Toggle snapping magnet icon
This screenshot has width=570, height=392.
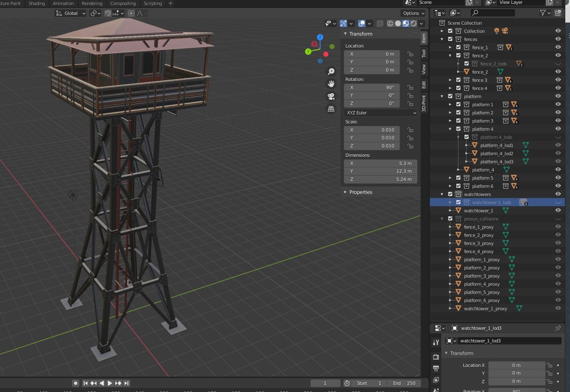108,13
